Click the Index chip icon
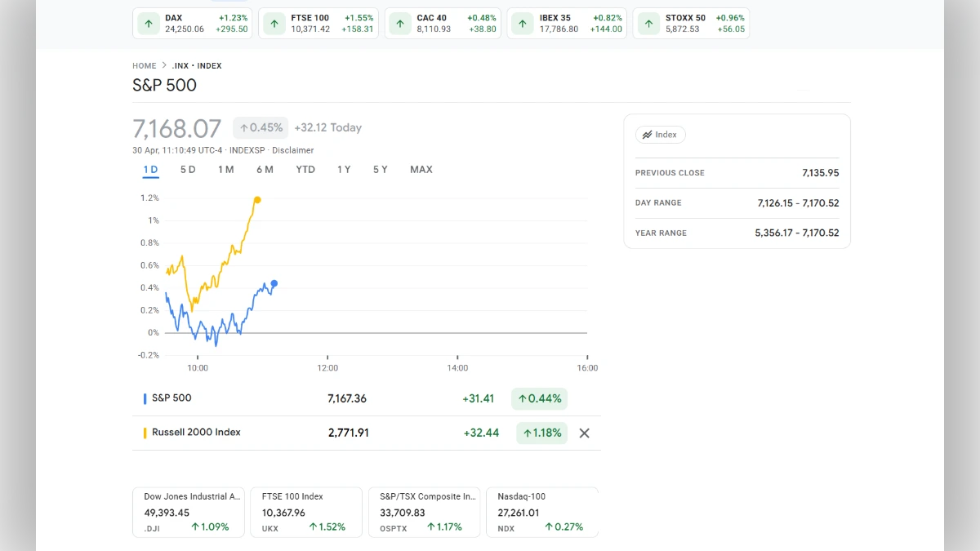 [x=648, y=135]
